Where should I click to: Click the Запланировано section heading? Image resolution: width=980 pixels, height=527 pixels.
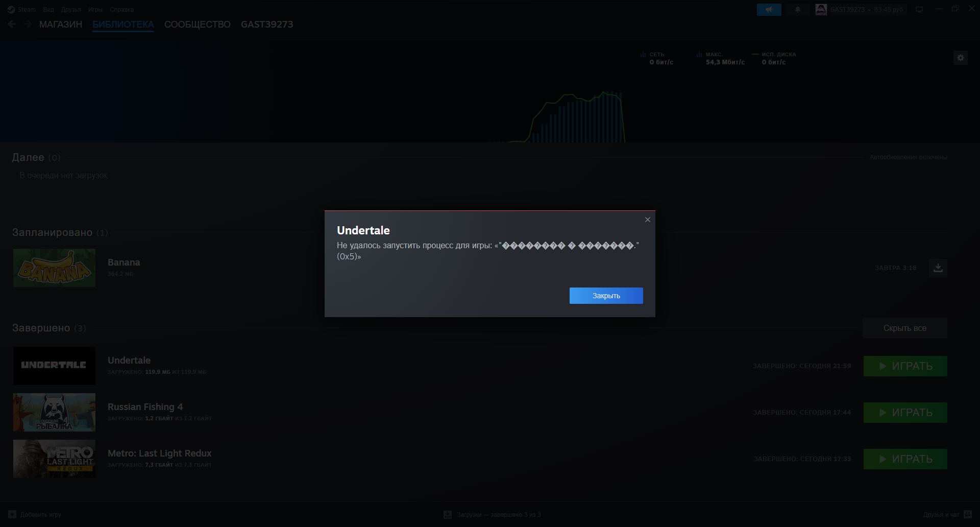point(60,232)
